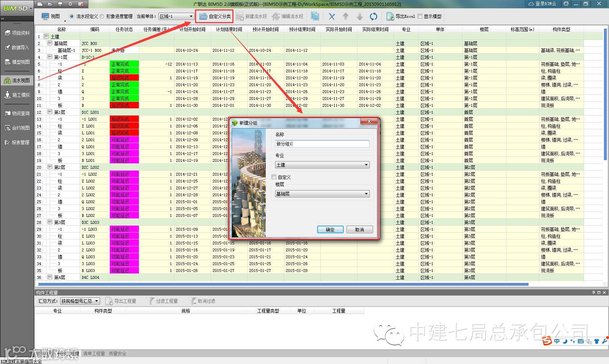Toggle the 显示模型 checkbox

pyautogui.click(x=420, y=16)
